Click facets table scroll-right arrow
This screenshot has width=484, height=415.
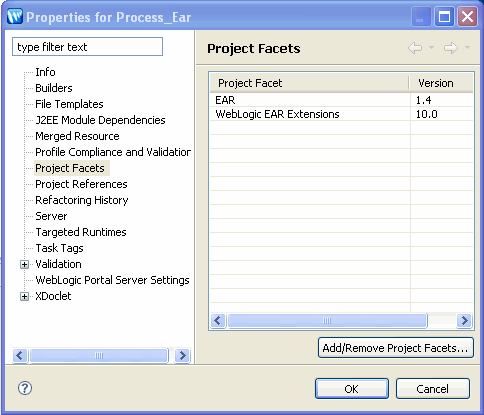[x=464, y=321]
